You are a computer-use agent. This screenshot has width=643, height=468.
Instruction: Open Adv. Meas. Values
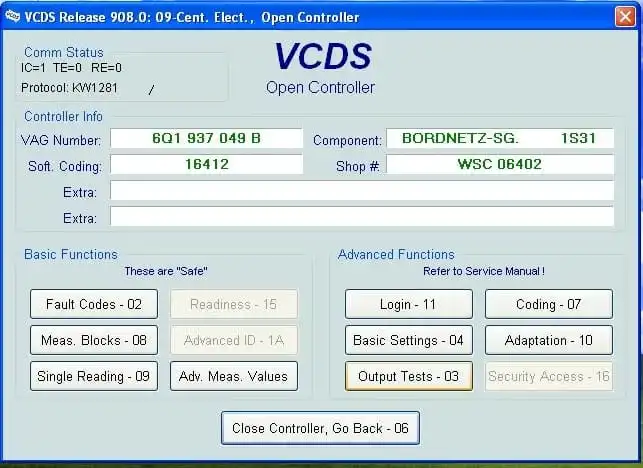pyautogui.click(x=234, y=376)
